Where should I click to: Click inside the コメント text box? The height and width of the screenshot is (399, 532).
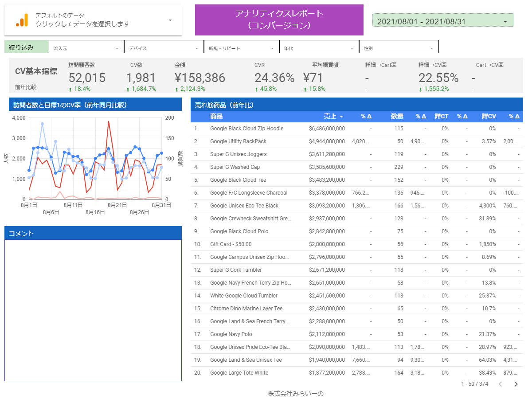tap(93, 310)
